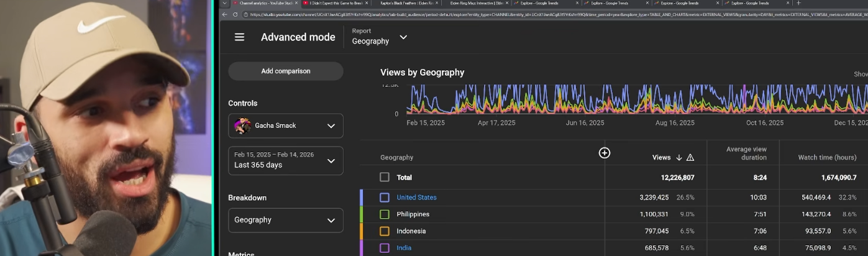Click the Gacha Smack channel avatar
Viewport: 868px width, 256px height.
point(242,126)
